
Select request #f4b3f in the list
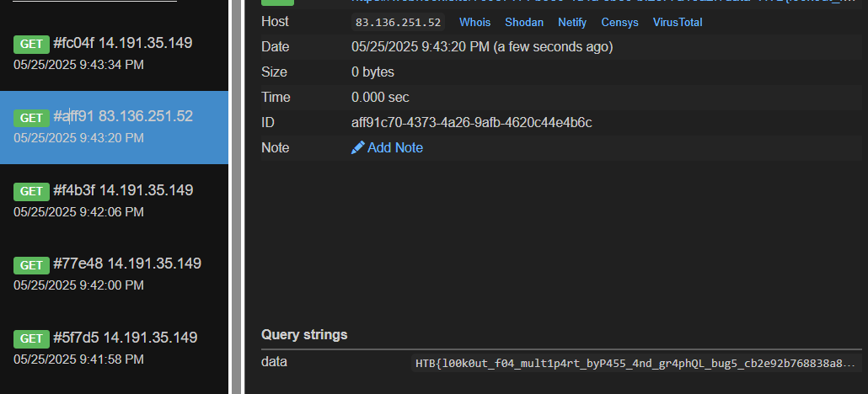click(114, 200)
